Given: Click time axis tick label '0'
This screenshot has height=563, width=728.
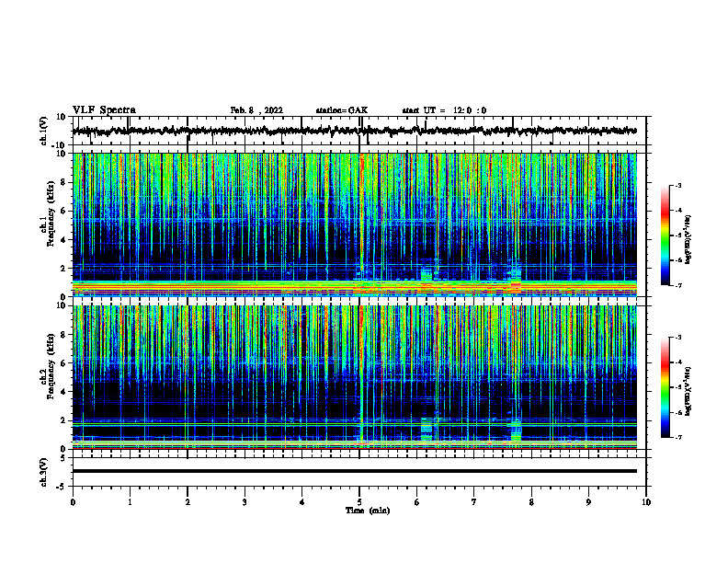Looking at the screenshot, I should coord(73,502).
